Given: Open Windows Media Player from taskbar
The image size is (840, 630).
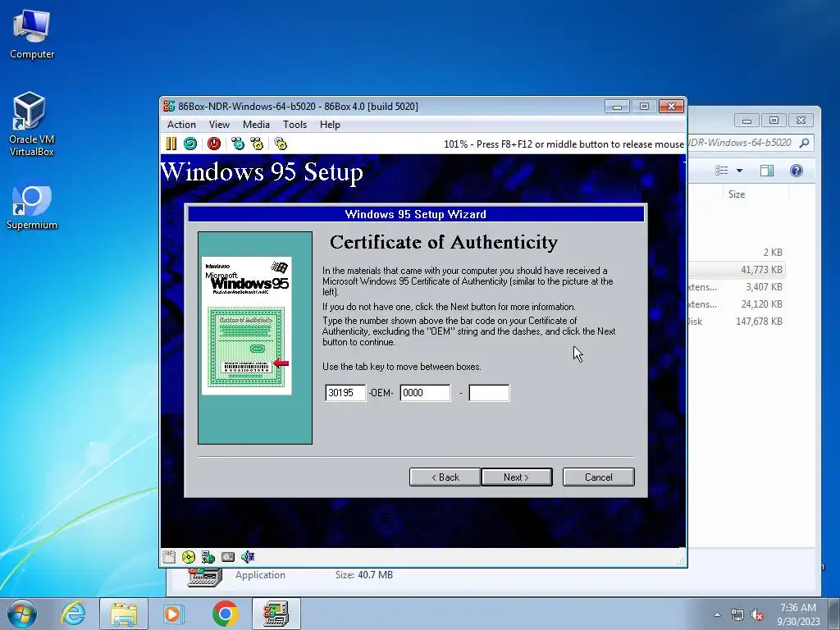Looking at the screenshot, I should click(172, 614).
